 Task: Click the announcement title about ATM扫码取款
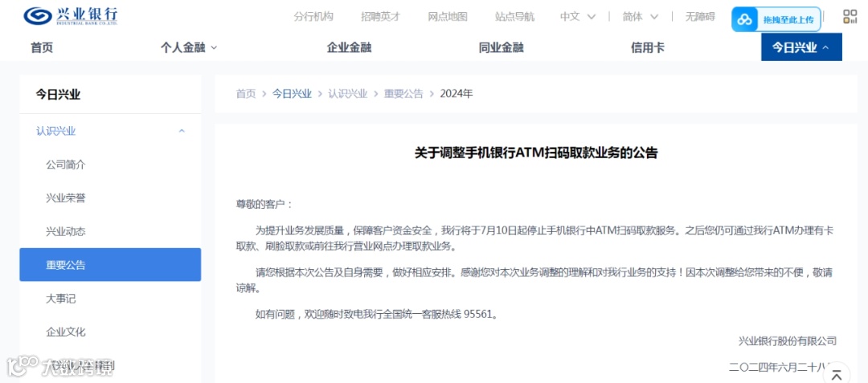[536, 153]
